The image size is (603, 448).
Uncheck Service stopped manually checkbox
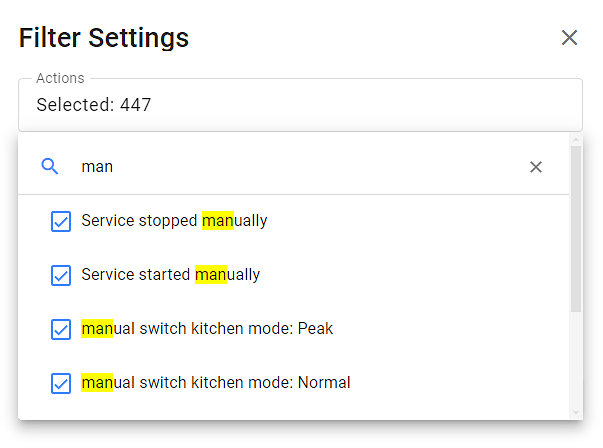[x=61, y=221]
